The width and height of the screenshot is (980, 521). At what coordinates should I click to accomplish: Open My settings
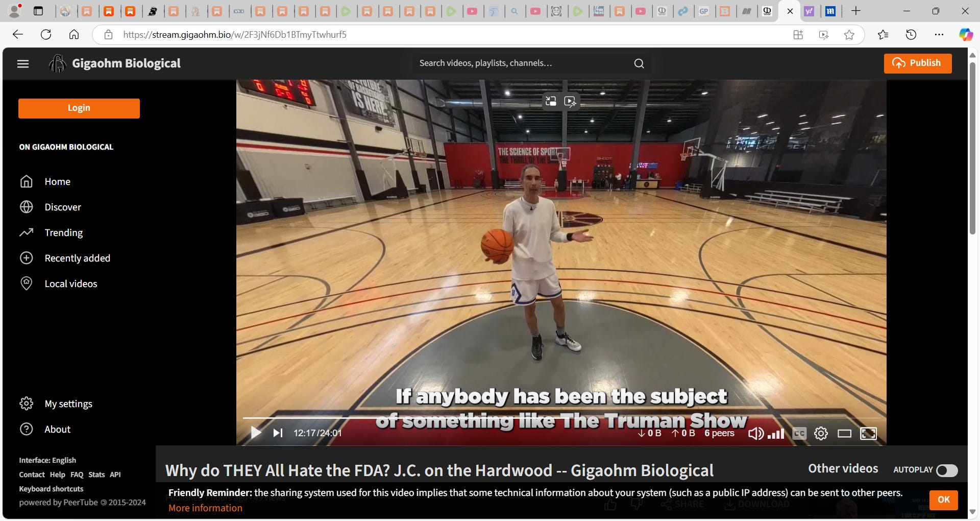coord(68,404)
